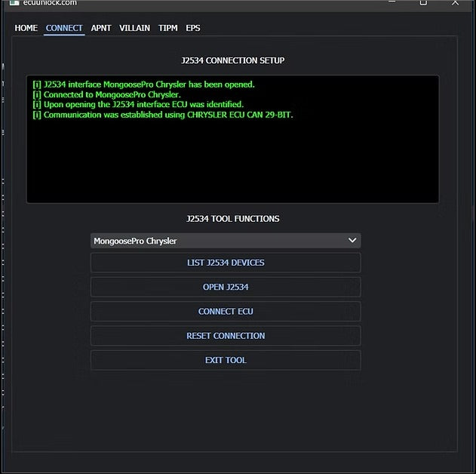476x474 pixels.
Task: Go to the VILLAIN tab
Action: pos(134,28)
